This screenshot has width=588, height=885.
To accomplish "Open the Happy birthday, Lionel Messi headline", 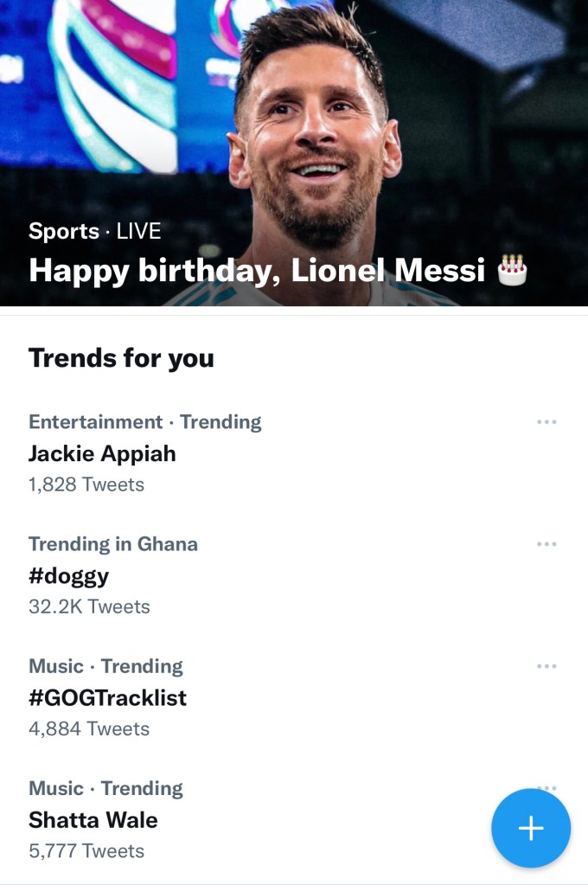I will [x=256, y=271].
